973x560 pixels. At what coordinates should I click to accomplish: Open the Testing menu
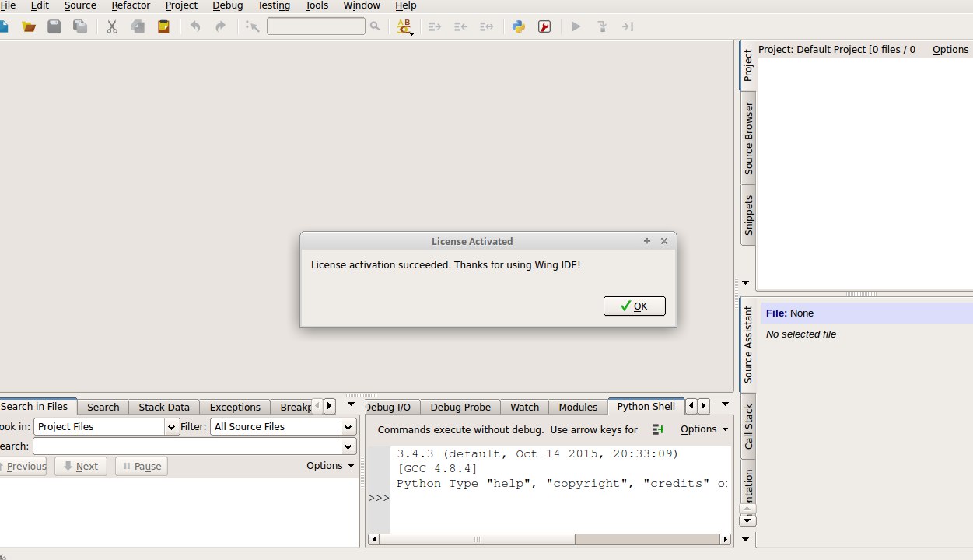tap(274, 5)
